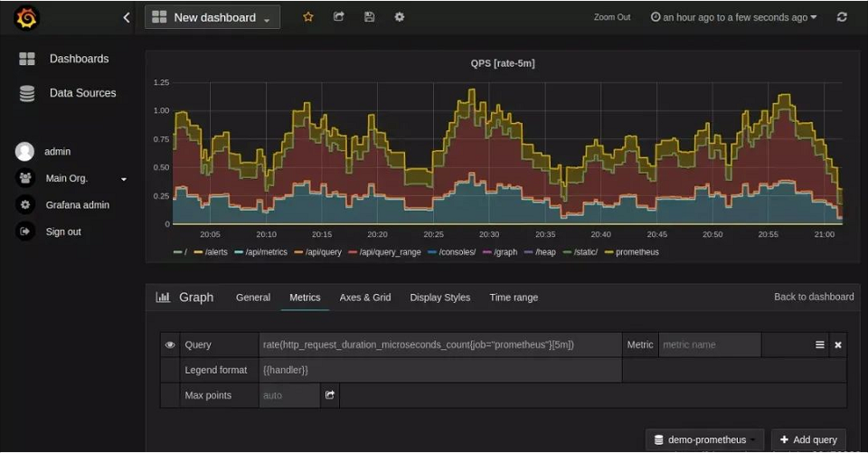
Task: Open dashboard settings gear icon
Action: [399, 17]
